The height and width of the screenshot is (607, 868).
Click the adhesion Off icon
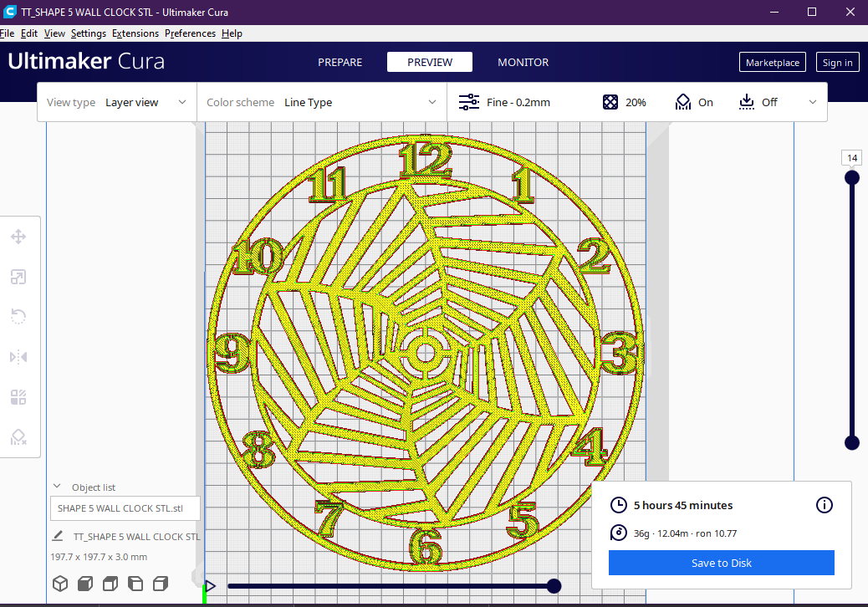tap(747, 102)
